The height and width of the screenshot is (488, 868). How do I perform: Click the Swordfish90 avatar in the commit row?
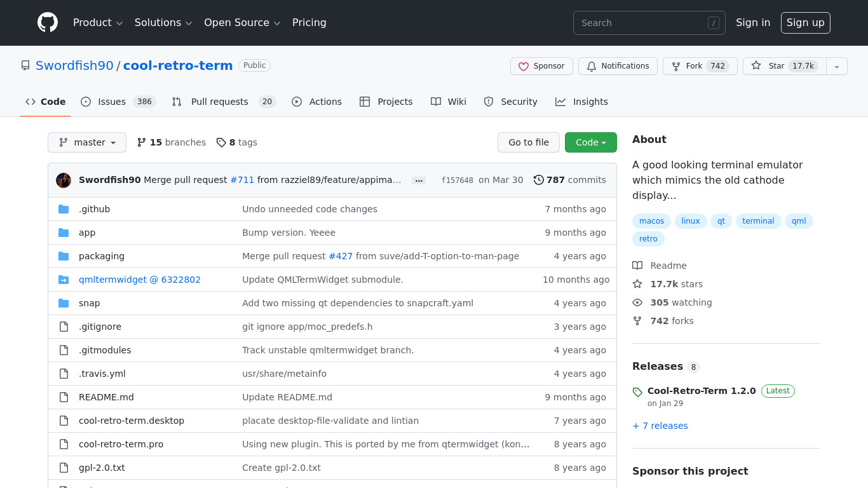click(64, 180)
